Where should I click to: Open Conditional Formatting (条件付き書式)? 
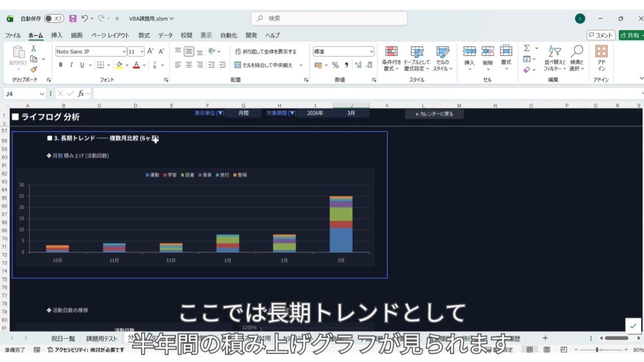coord(391,58)
